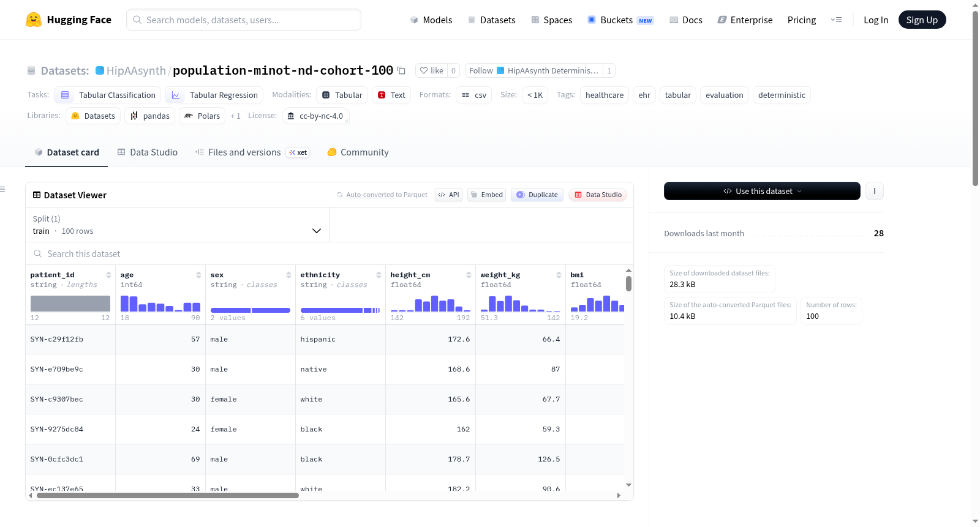Sort the ethnicity column
The height and width of the screenshot is (527, 980).
(379, 275)
